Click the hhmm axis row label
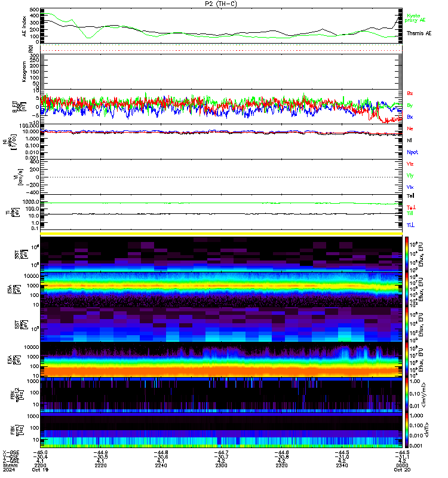This screenshot has height=478, width=448. (10, 465)
